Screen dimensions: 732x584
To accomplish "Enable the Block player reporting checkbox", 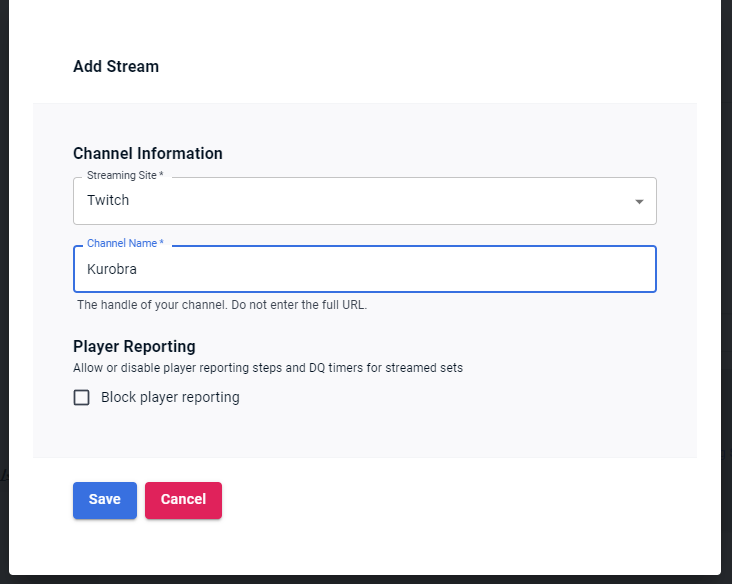I will coord(82,397).
